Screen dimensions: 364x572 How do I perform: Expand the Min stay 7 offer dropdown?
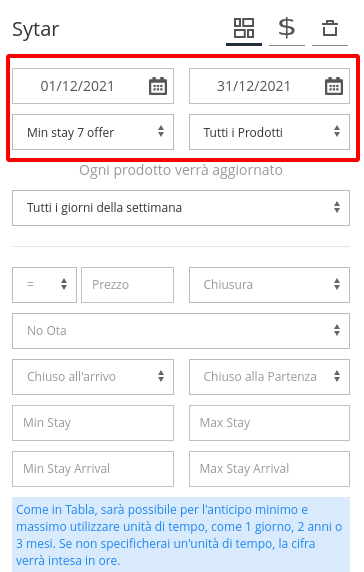click(x=93, y=132)
